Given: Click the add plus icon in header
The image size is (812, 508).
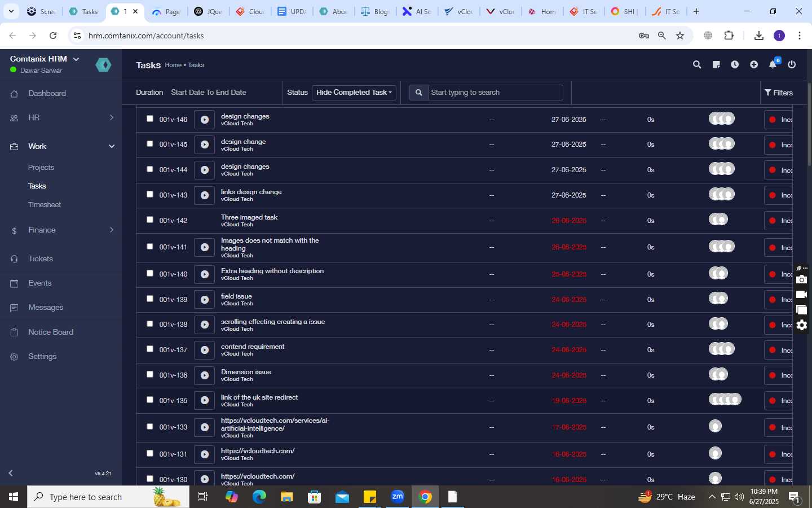Looking at the screenshot, I should (754, 65).
